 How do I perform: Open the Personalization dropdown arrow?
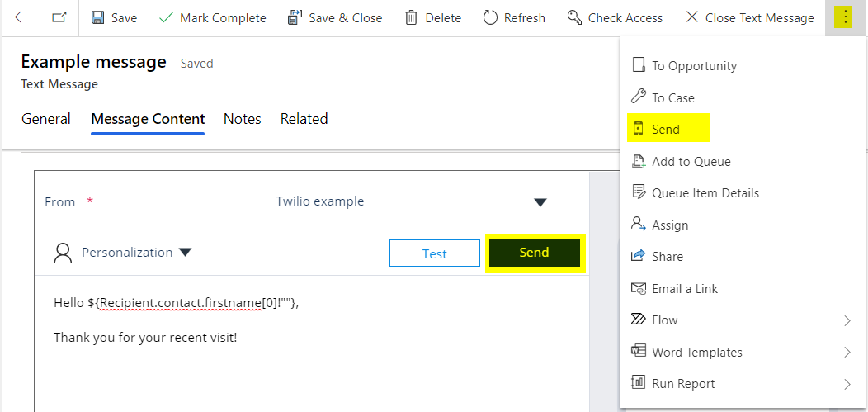point(185,253)
